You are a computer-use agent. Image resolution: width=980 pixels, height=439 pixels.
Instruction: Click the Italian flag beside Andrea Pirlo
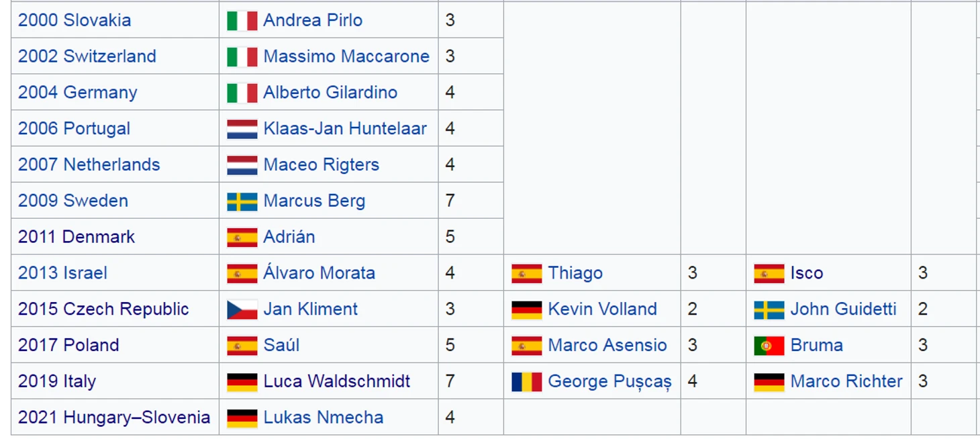242,21
